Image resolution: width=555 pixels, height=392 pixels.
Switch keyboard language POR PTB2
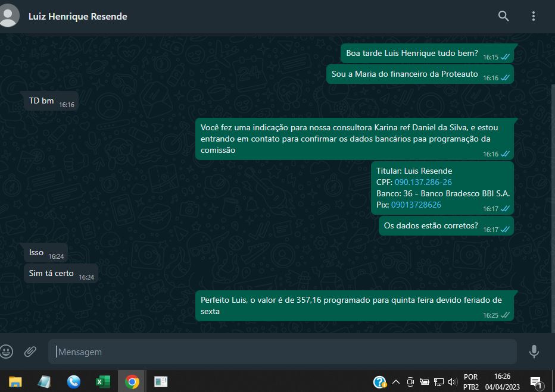(x=470, y=381)
